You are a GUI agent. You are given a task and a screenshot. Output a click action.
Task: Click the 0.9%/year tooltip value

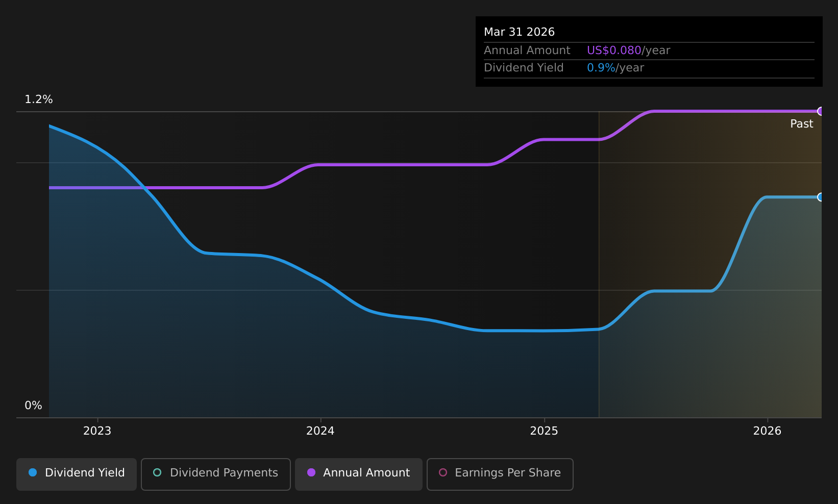[x=615, y=68]
